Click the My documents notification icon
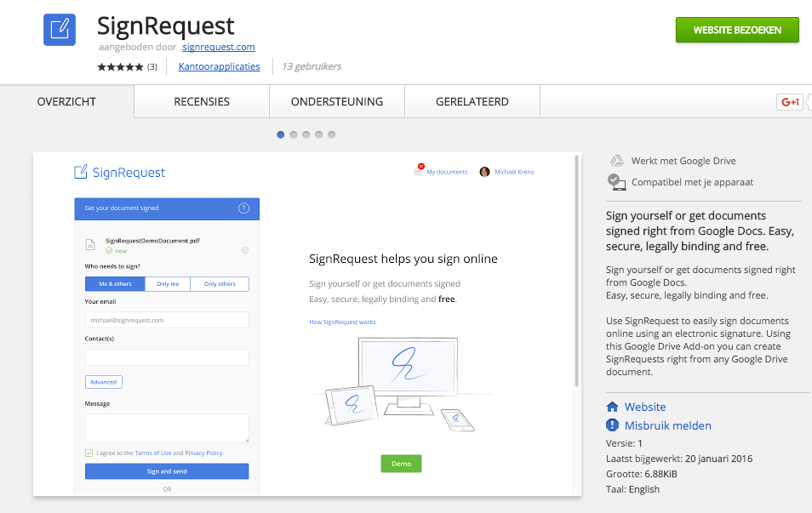Screen dimensions: 812x513 tap(419, 170)
